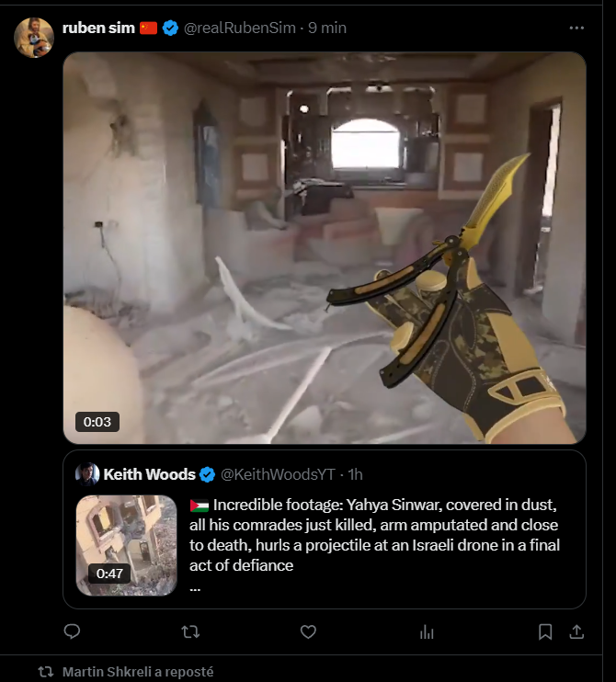Click the ruben sim display name

click(x=98, y=28)
